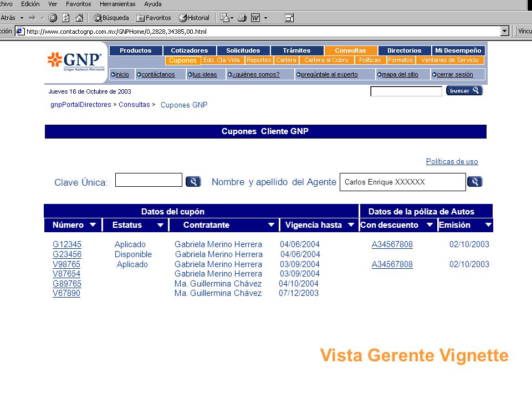The height and width of the screenshot is (399, 532).
Task: Open the Ayuda menu
Action: [x=153, y=4]
